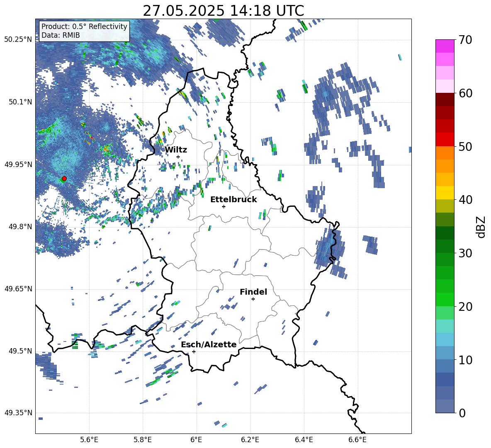Screen dimensions: 491x448
Task: Click the 50.1°N latitude tick label
Action: [20, 102]
